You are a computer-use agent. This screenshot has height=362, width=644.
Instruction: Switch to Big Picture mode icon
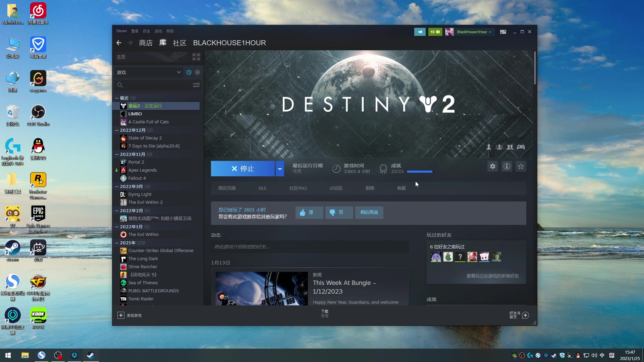[503, 32]
